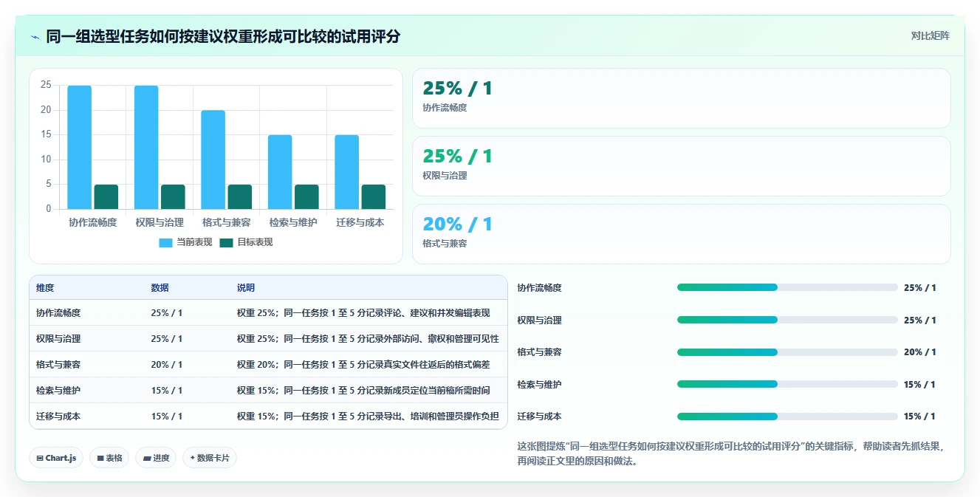
Task: Click the 20% / 1 value in table row 格式与兼容
Action: (167, 365)
